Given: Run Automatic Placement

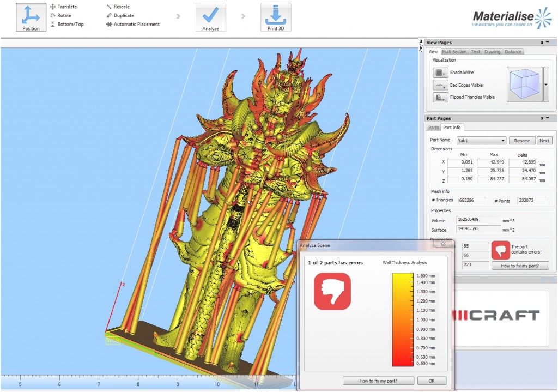Looking at the screenshot, I should pyautogui.click(x=133, y=24).
